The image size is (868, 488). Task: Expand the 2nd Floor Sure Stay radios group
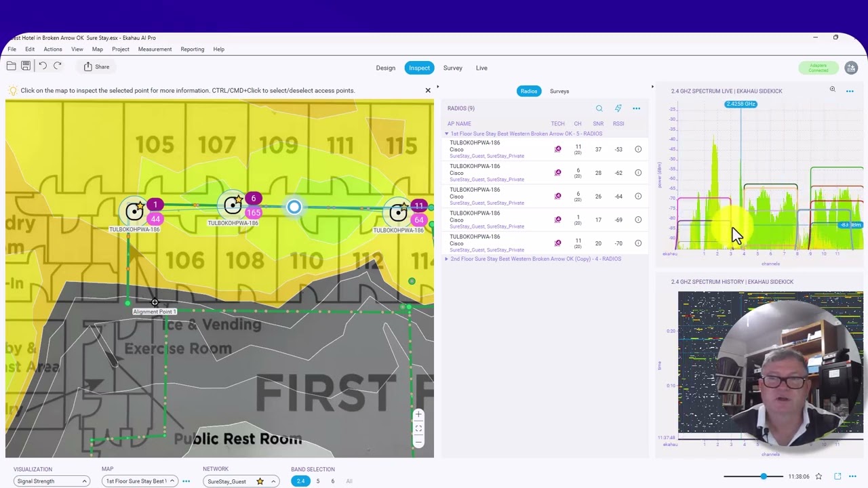click(x=446, y=259)
